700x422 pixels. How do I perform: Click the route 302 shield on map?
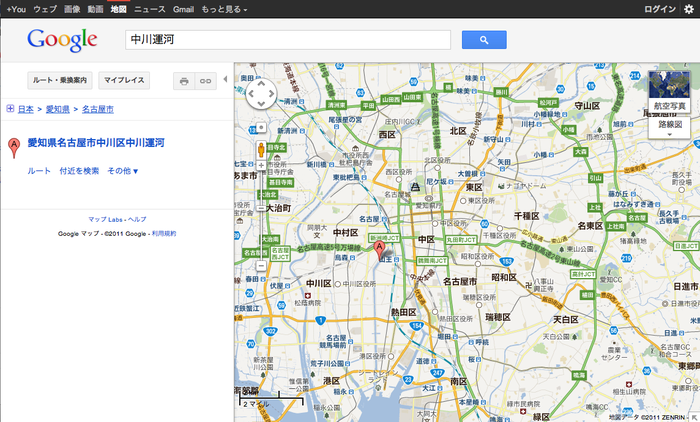tap(270, 331)
